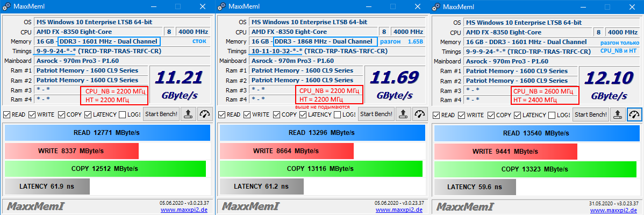
Task: Toggle COPY checkbox in the left window
Action: tap(62, 114)
